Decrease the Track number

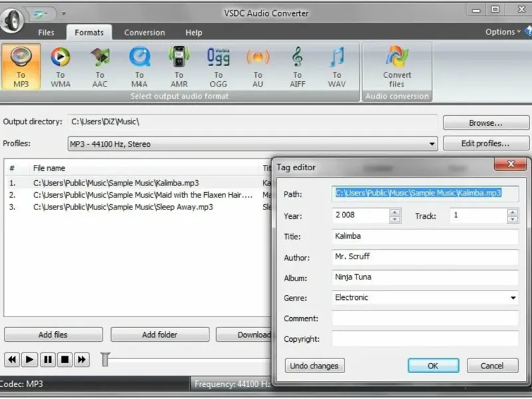click(x=513, y=219)
